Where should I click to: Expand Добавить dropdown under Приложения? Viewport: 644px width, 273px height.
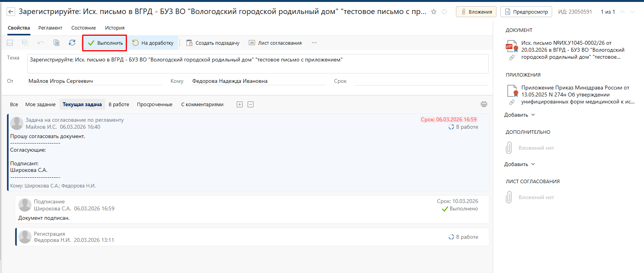point(520,115)
